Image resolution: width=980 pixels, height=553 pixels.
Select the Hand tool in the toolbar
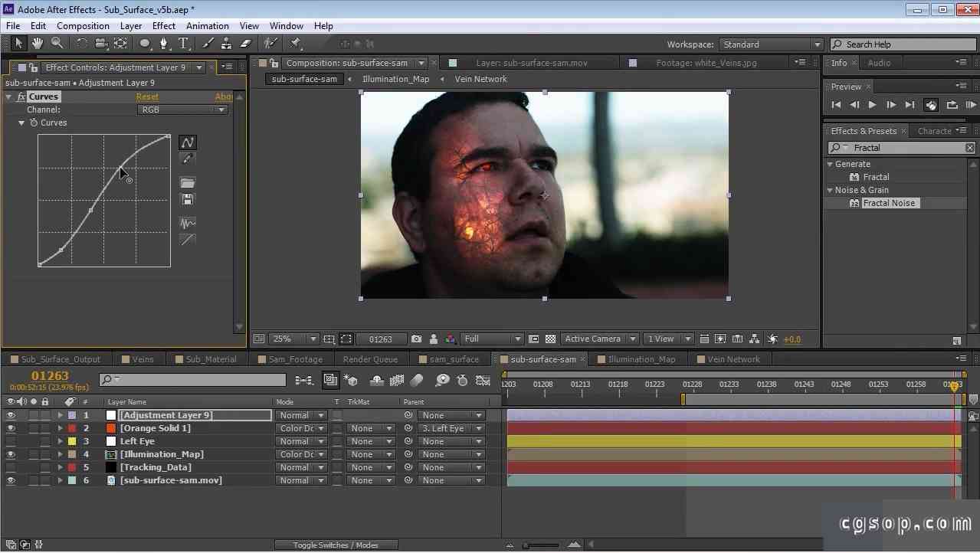[37, 44]
